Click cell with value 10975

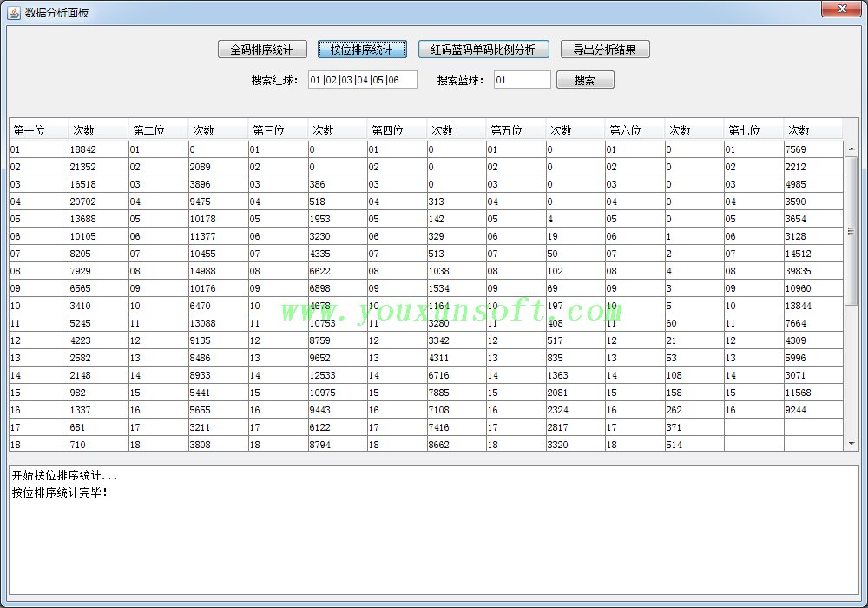coord(338,393)
